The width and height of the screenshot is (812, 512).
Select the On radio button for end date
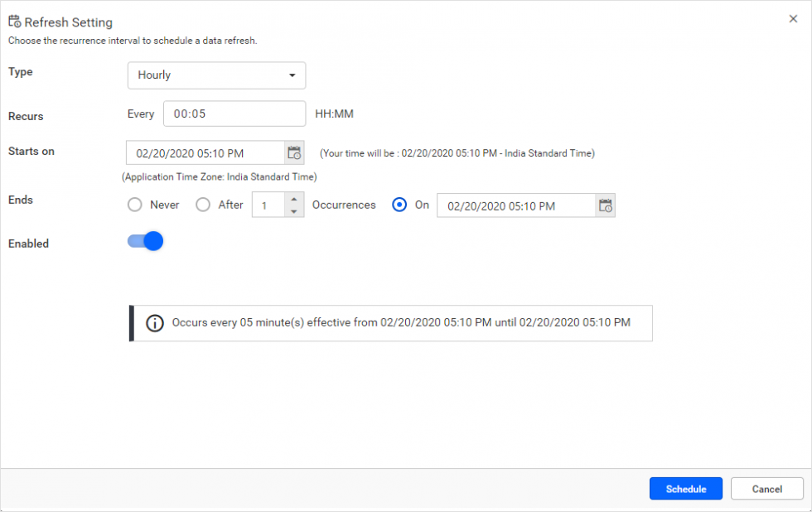[399, 205]
